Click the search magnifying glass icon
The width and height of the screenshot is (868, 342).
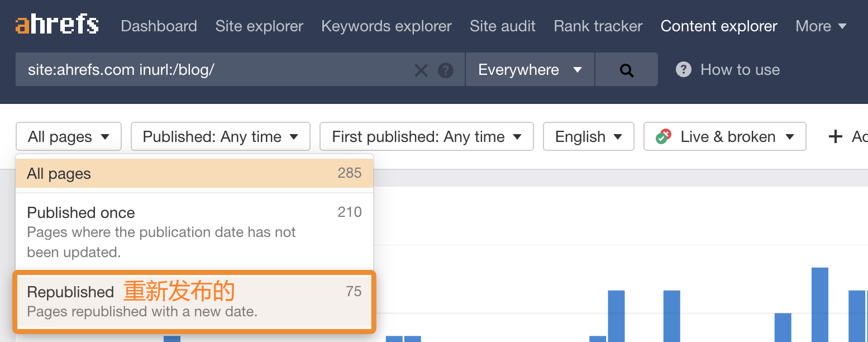[626, 69]
